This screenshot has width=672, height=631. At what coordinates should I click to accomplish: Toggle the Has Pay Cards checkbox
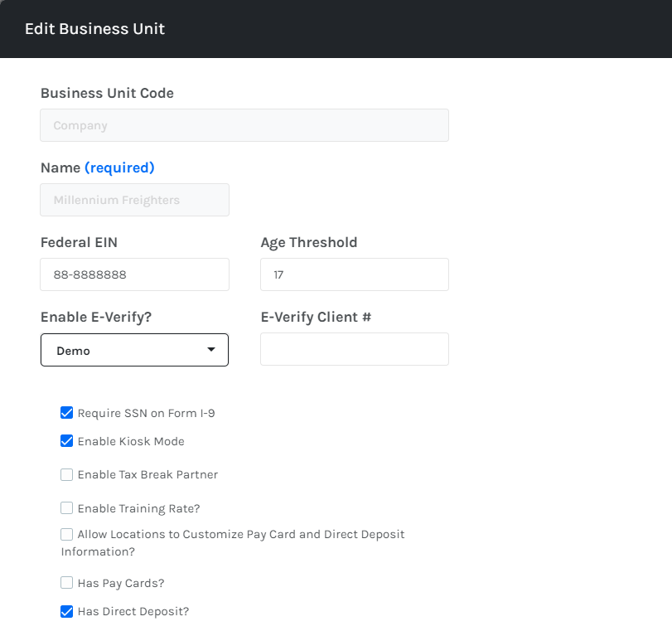click(66, 583)
